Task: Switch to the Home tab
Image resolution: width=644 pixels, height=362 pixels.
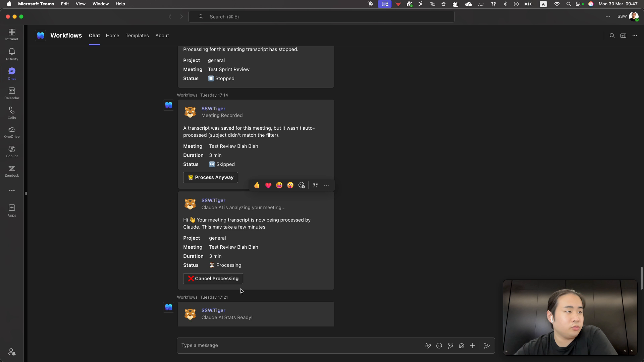Action: pos(112,36)
